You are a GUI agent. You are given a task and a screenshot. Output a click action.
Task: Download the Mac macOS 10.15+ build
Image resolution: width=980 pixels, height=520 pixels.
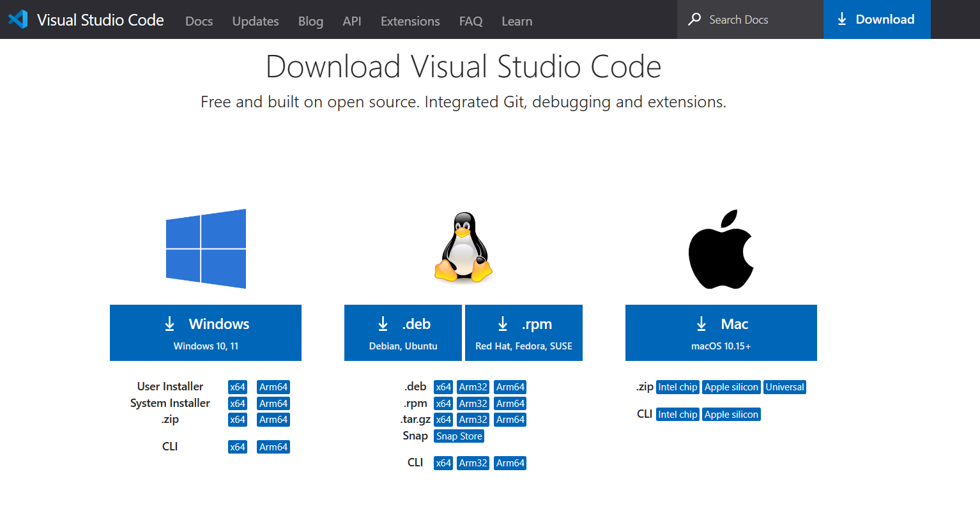tap(721, 333)
